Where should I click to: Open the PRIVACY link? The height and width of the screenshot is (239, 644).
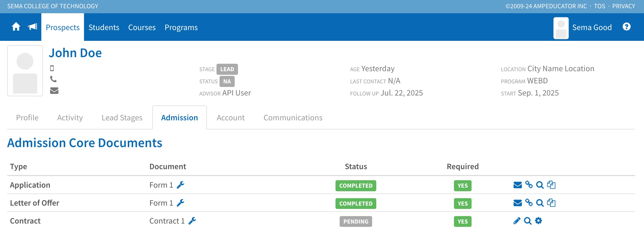624,6
